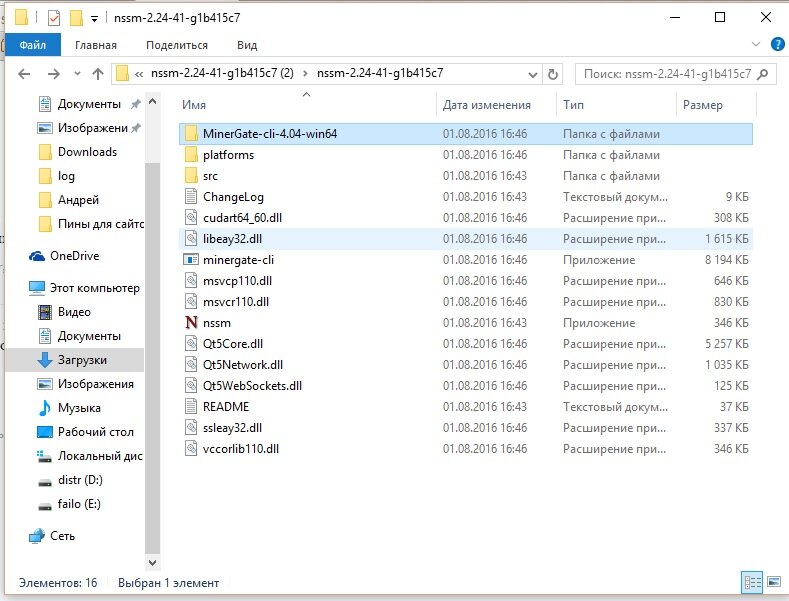
Task: Click the search field for the folder
Action: [x=665, y=74]
